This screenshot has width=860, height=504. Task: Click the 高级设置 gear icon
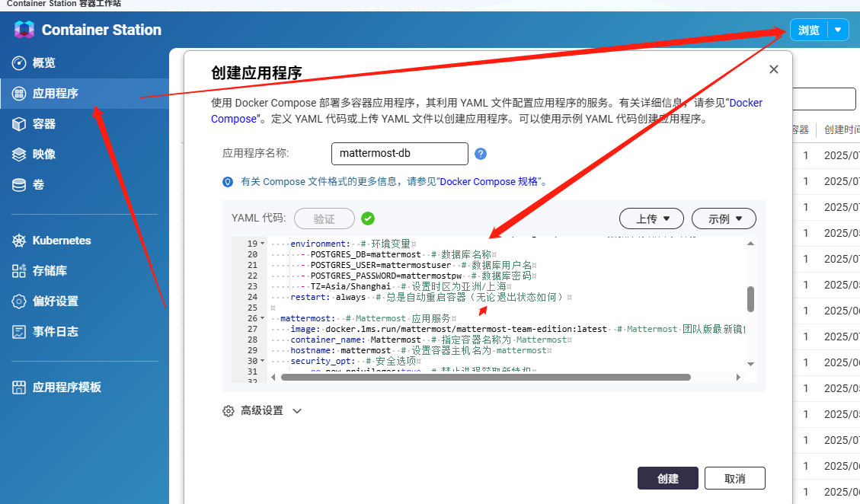click(229, 411)
